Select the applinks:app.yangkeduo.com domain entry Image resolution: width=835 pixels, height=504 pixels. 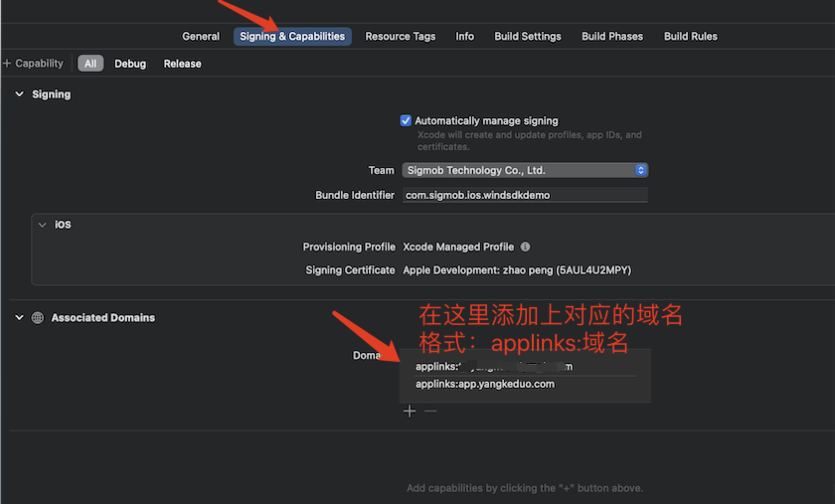485,384
